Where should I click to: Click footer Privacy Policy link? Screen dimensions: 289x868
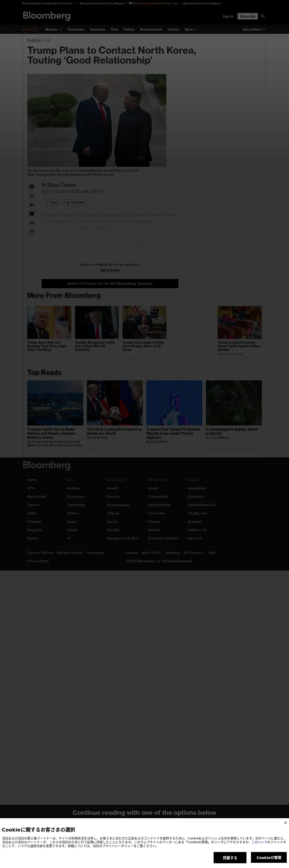(38, 561)
